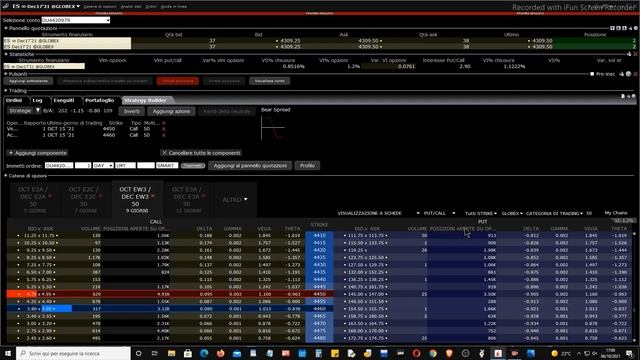This screenshot has width=640, height=360.
Task: Open Google Chrome from the taskbar
Action: [433, 353]
